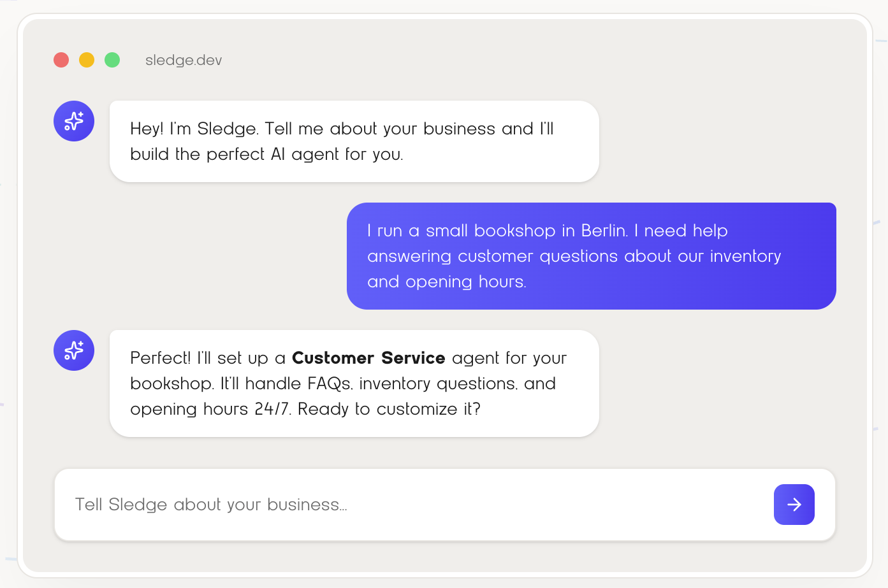888x588 pixels.
Task: Click the red window dot
Action: coord(61,60)
